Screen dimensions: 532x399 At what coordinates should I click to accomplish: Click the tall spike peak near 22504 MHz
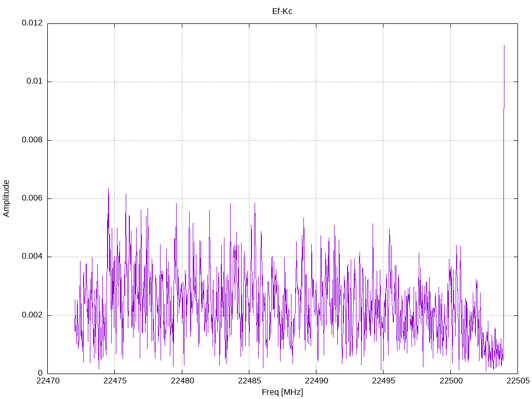504,46
